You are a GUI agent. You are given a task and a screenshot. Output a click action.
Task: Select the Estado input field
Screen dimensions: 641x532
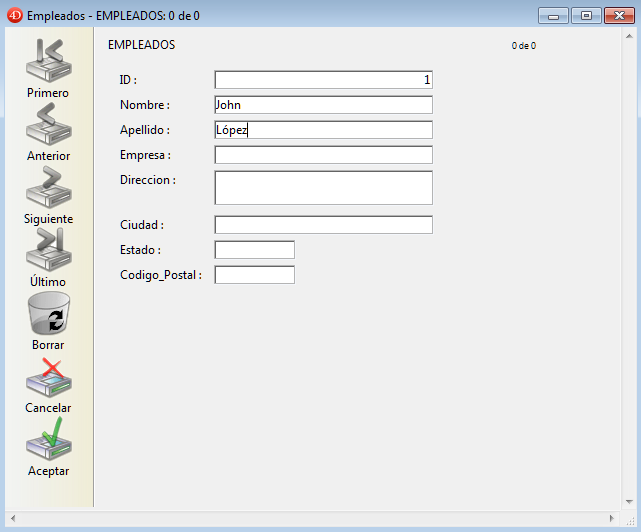[254, 250]
